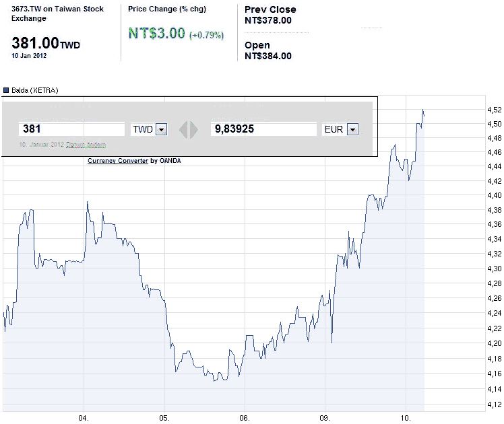
Task: Click the right-pointing swap currency arrow
Action: [194, 129]
